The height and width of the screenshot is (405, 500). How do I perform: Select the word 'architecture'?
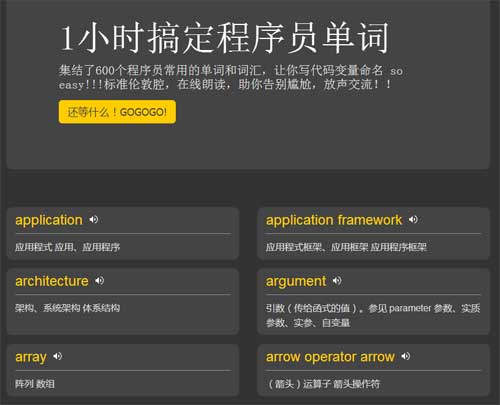[x=52, y=281]
